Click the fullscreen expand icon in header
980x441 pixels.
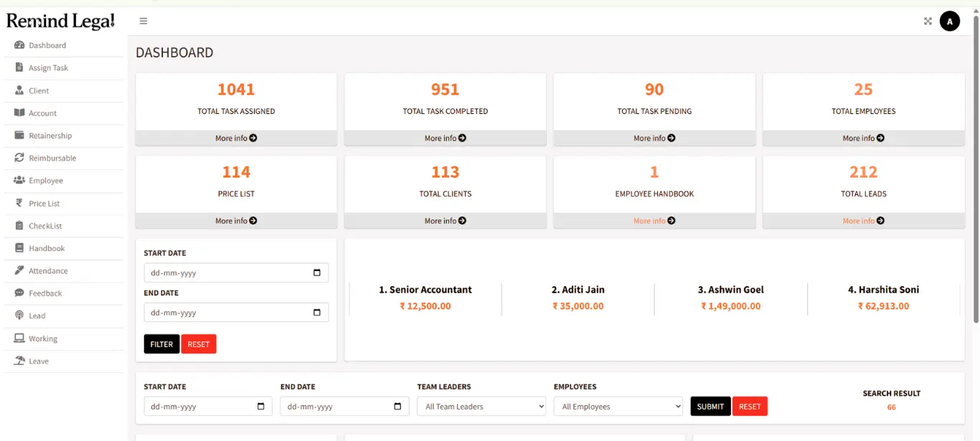pyautogui.click(x=928, y=22)
